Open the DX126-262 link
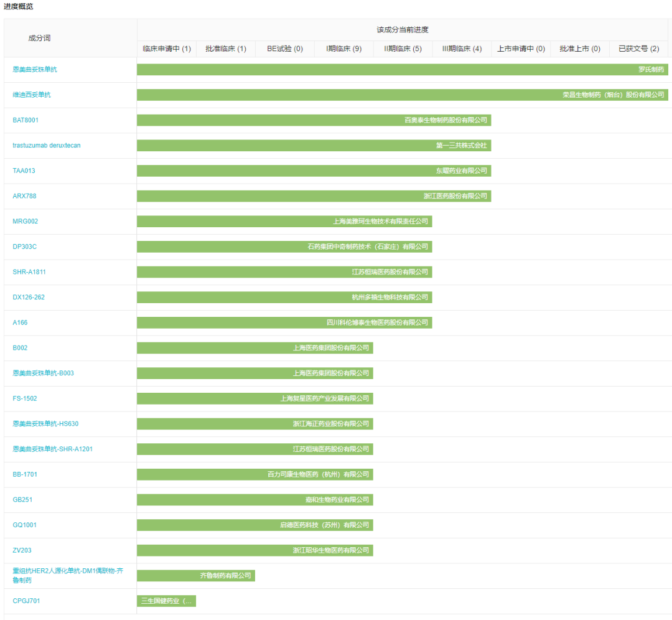Screen dimensions: 672x620 point(29,297)
